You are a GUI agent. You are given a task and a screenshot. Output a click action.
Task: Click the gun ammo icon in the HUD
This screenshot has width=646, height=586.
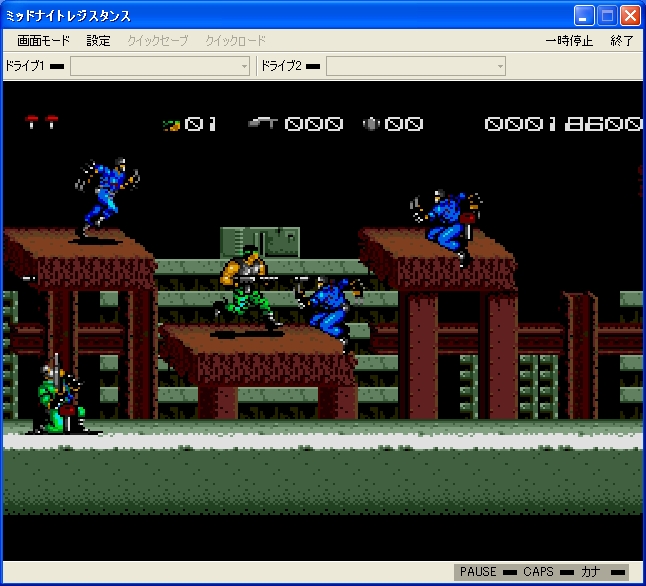pos(263,123)
